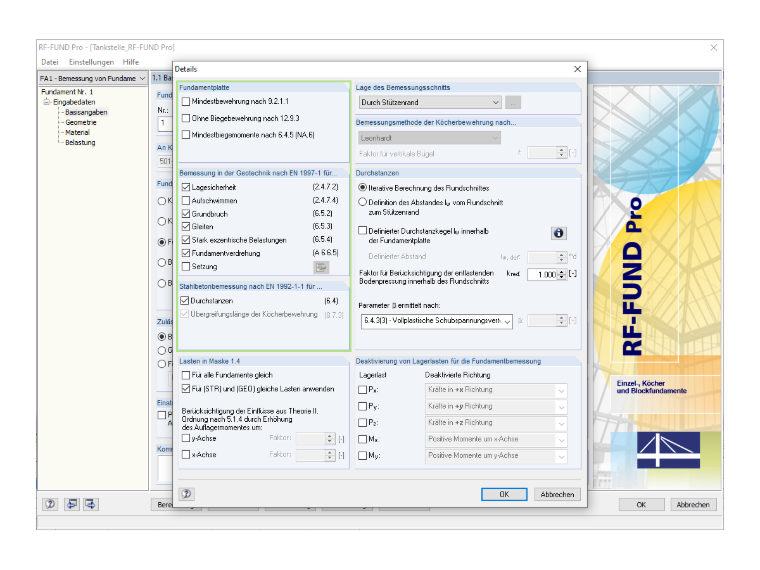The height and width of the screenshot is (570, 760).
Task: Open Kräfte in +y Richtung dropdown
Action: point(496,407)
